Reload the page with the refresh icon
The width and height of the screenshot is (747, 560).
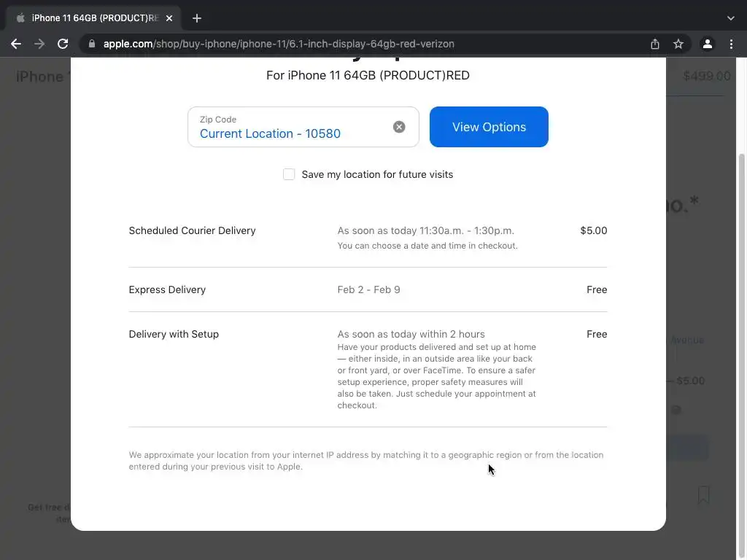(x=63, y=44)
